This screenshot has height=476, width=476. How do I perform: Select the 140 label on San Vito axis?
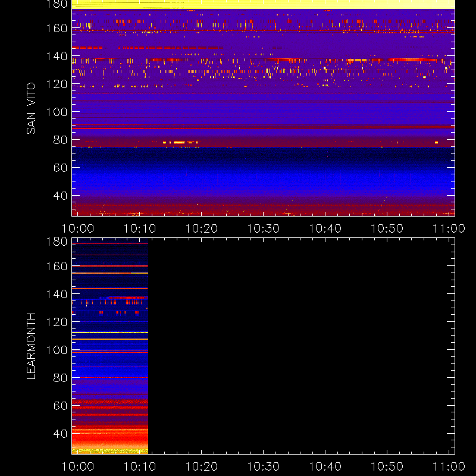[57, 56]
